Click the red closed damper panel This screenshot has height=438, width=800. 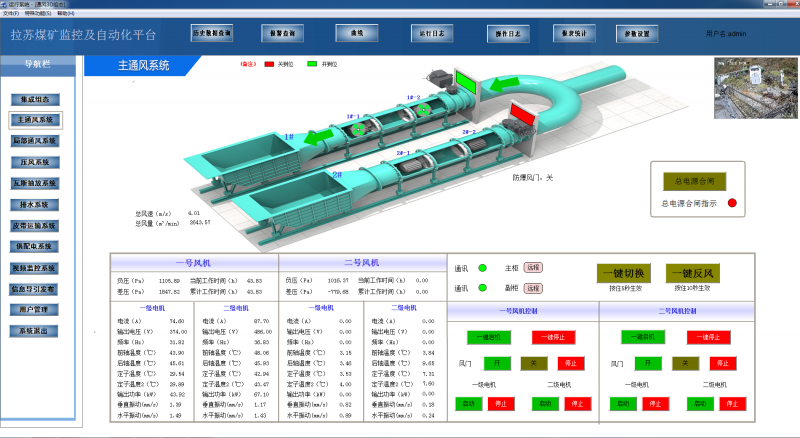tap(522, 114)
